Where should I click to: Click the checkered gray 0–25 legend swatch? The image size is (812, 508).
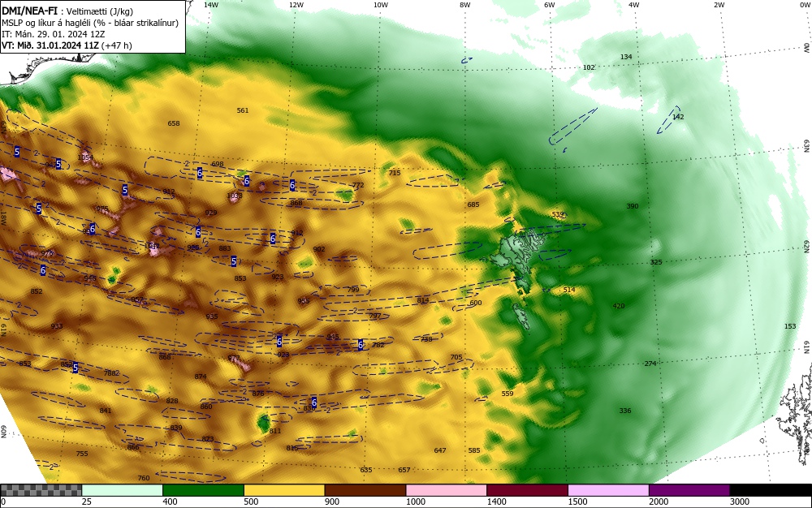pyautogui.click(x=41, y=490)
